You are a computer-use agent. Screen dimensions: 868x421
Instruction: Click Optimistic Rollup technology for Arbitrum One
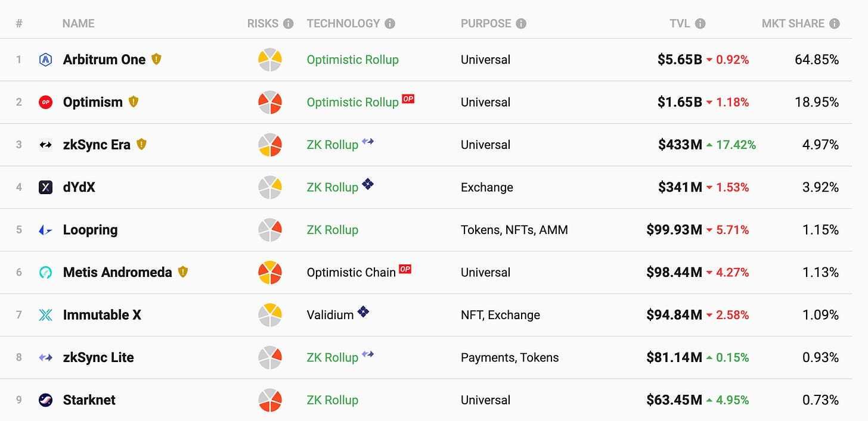coord(352,60)
